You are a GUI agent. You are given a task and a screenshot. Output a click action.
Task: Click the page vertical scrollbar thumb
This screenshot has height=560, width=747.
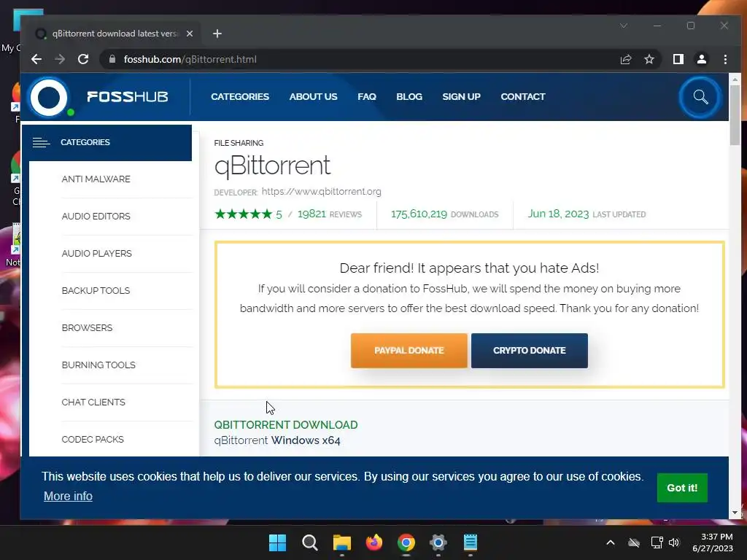tap(735, 114)
